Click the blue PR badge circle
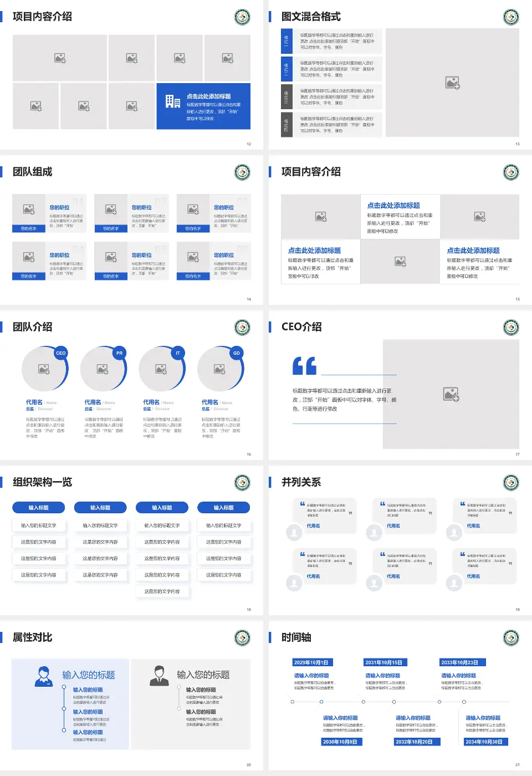 pyautogui.click(x=119, y=353)
